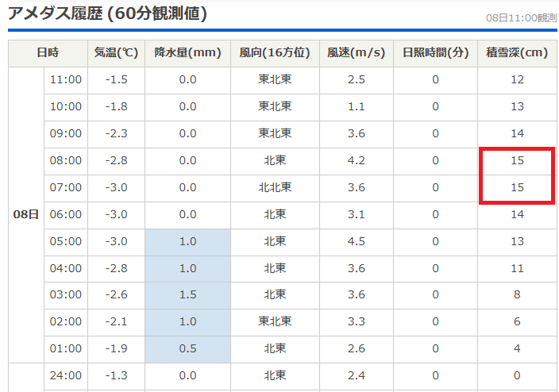Click the 降水量(mm) column header
This screenshot has width=559, height=392.
[187, 53]
